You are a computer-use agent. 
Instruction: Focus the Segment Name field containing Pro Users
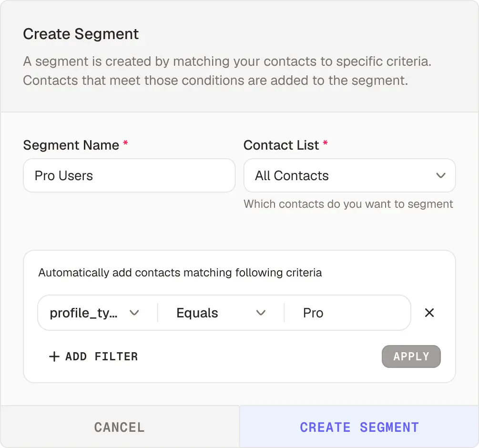click(129, 175)
